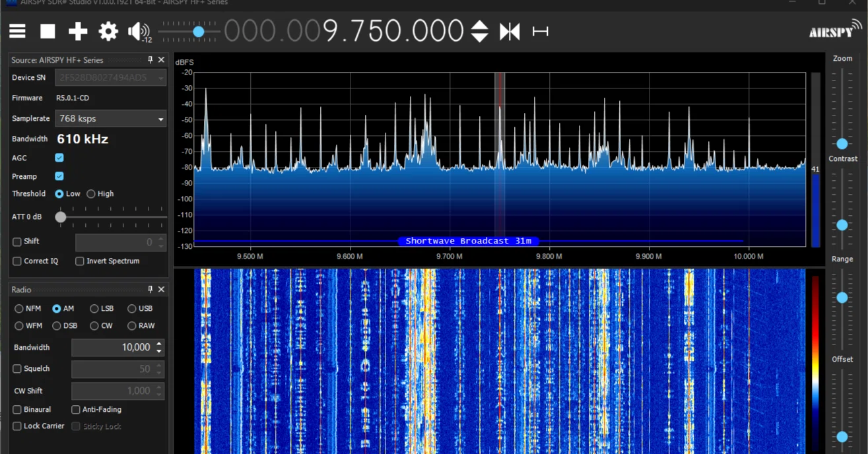Open the Samplerate 768 ksps dropdown
868x454 pixels.
(110, 119)
